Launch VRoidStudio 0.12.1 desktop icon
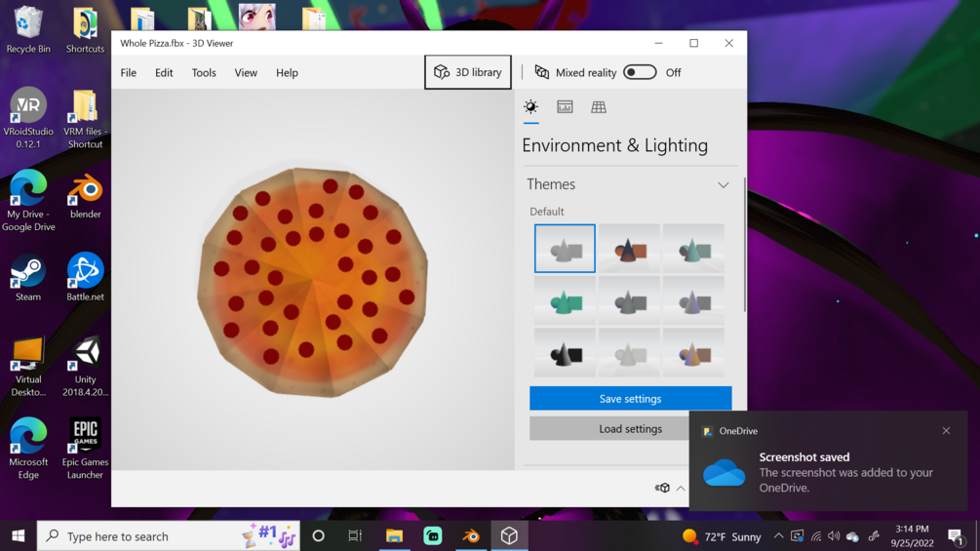 (28, 117)
